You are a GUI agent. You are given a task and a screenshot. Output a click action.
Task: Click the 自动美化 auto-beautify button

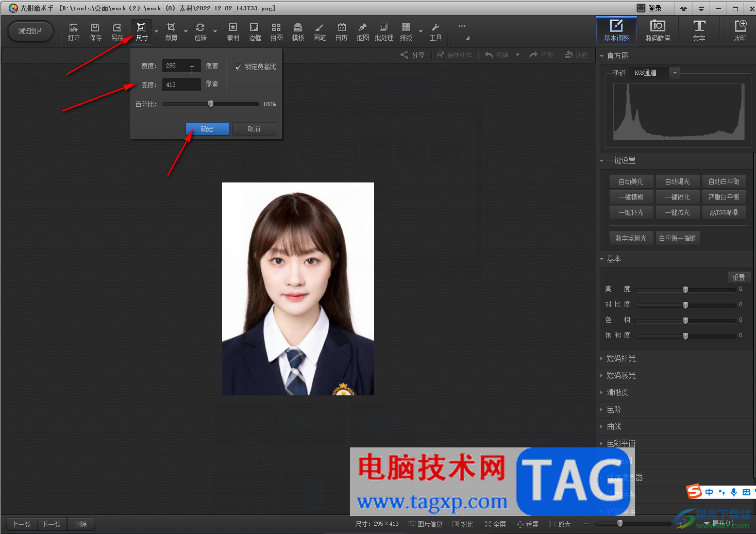pyautogui.click(x=631, y=181)
